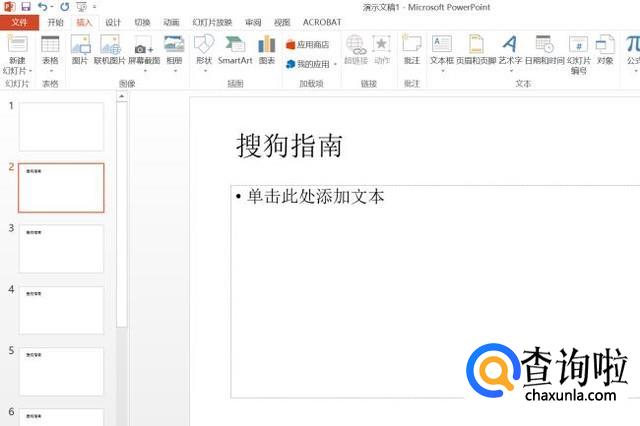Select slide 5 thumbnail

click(61, 371)
